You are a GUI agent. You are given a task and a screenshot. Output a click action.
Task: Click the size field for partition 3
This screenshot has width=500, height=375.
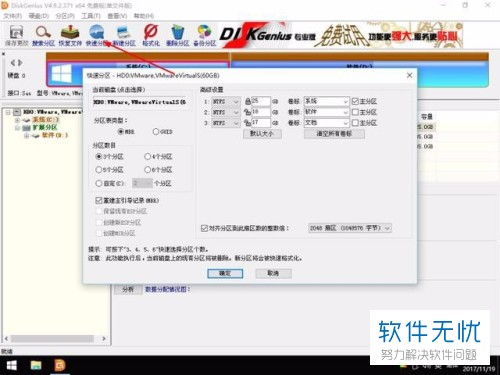[260, 123]
